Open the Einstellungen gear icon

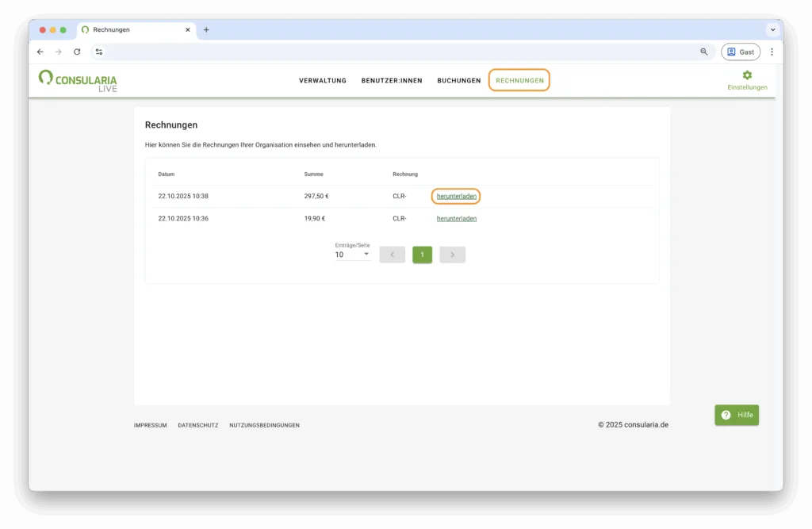click(x=746, y=75)
